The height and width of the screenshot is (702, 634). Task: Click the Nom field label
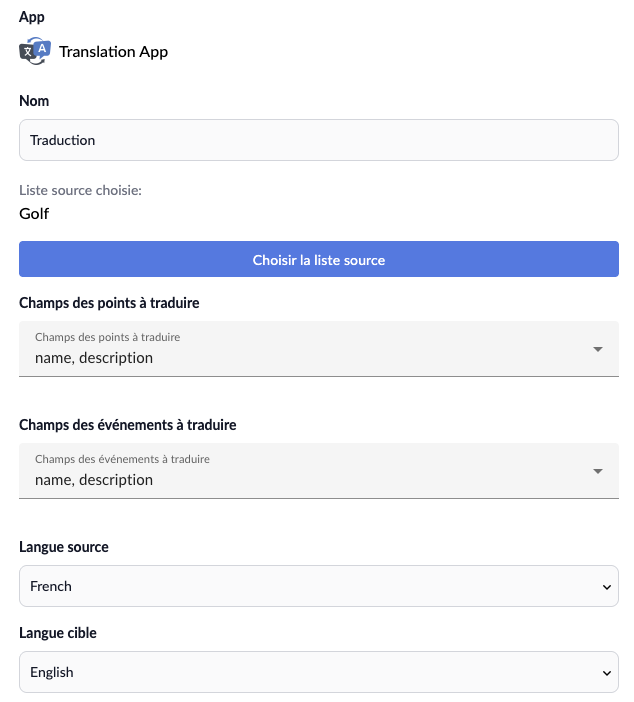34,101
